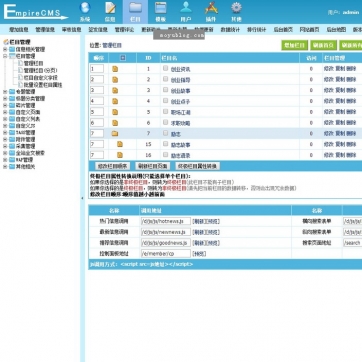
Task: Click the /d/js/js/hotnews.js address field
Action: tap(166, 221)
